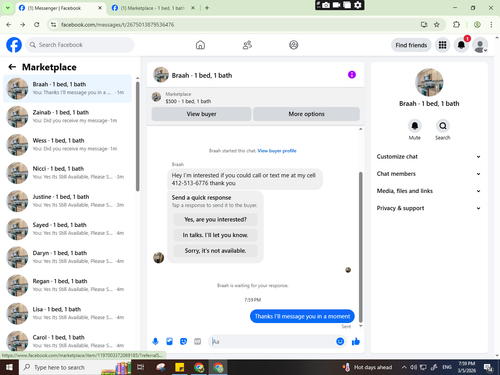
Task: Open Task View in the taskbar
Action: pyautogui.click(x=141, y=367)
